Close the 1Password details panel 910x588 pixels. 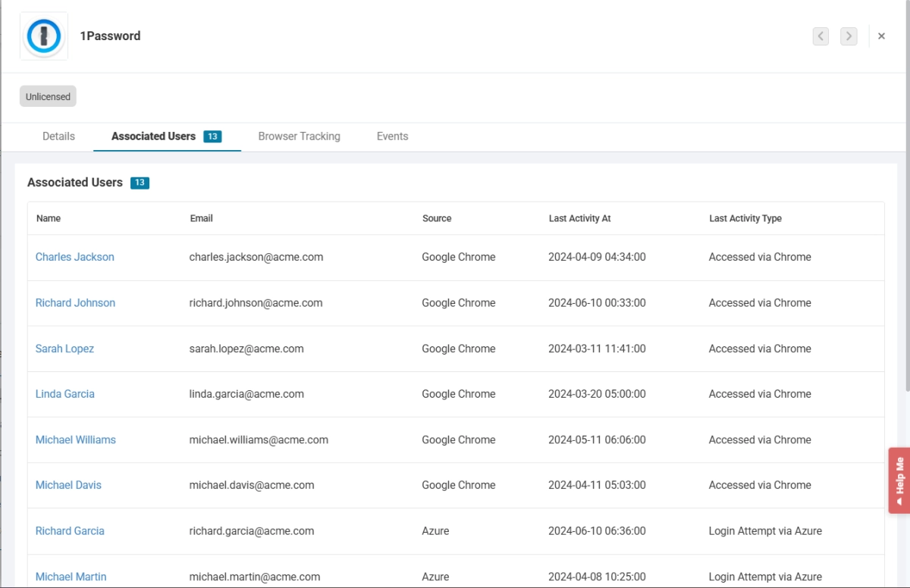pos(881,36)
